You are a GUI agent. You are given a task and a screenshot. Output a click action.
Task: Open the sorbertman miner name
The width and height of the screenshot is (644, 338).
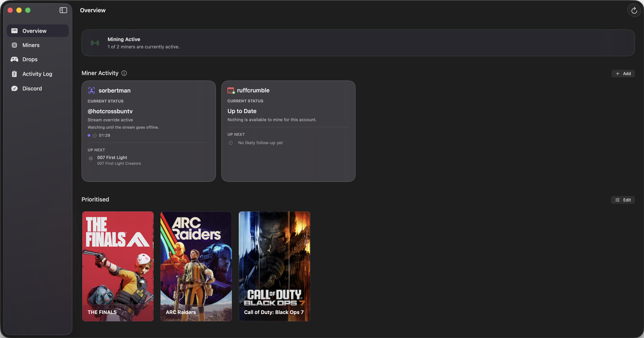(x=114, y=91)
